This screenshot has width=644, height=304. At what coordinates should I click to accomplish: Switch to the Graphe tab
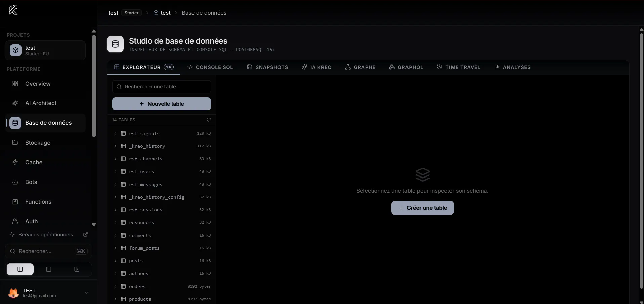(360, 67)
